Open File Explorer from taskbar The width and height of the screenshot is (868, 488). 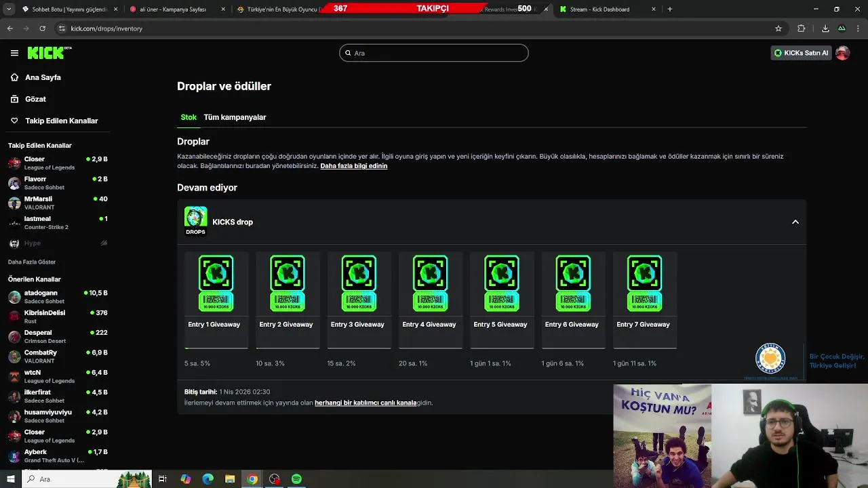click(230, 479)
